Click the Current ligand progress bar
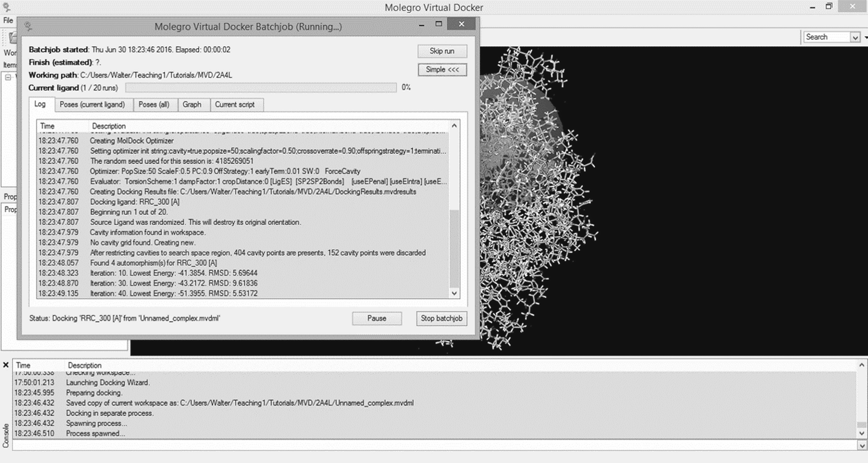The image size is (868, 463). click(x=261, y=88)
